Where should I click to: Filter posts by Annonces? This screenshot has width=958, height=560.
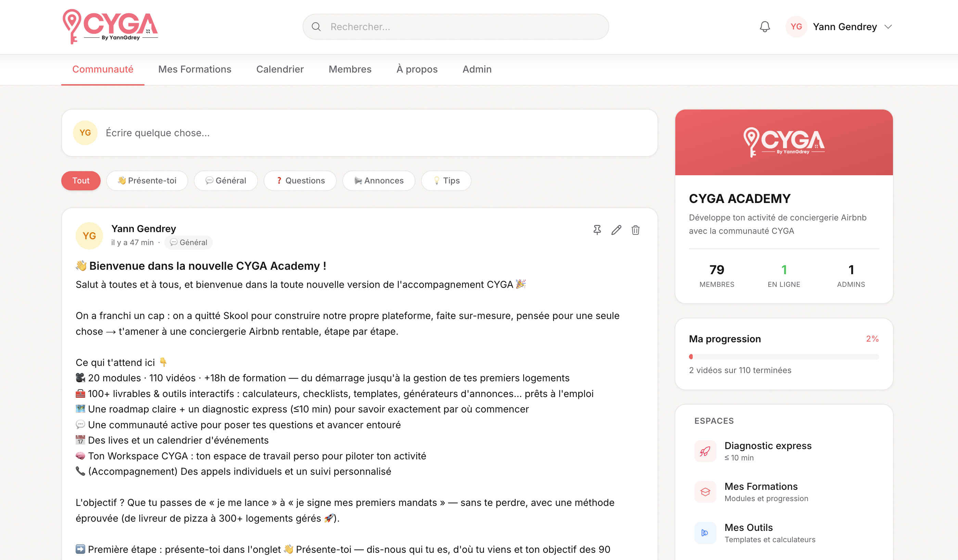379,181
